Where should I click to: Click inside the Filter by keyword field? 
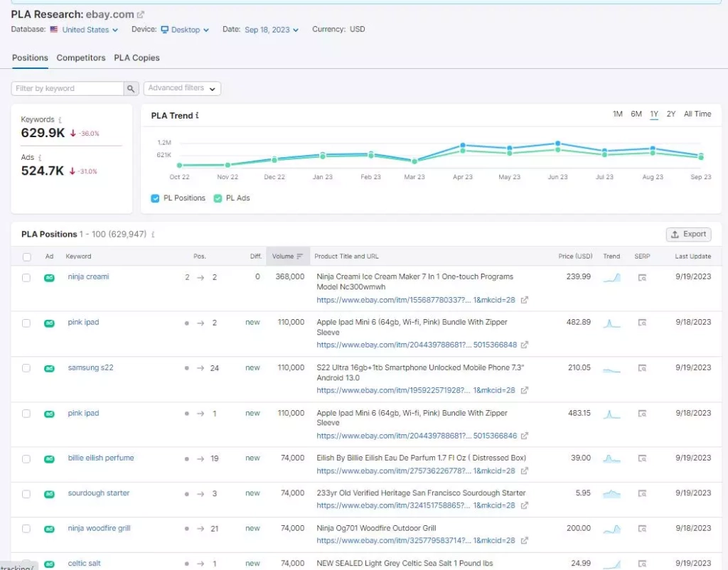(68, 89)
